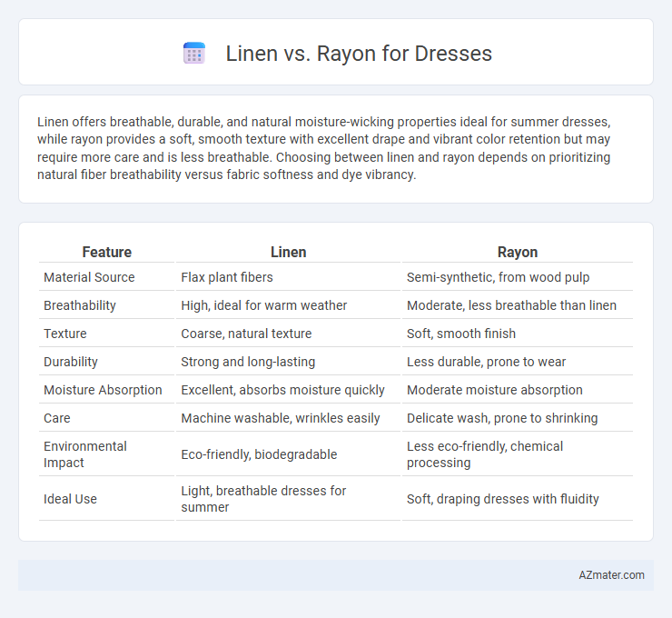Click 'Light, breathable dresses for summer' cell
Screen dimensions: 672x618
point(263,499)
